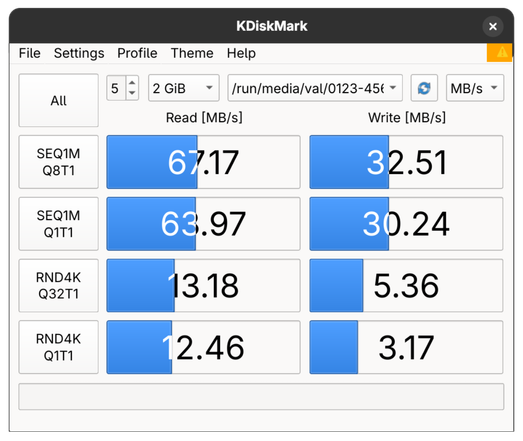The height and width of the screenshot is (441, 523).
Task: Click the 32.51 write result bar
Action: click(406, 162)
